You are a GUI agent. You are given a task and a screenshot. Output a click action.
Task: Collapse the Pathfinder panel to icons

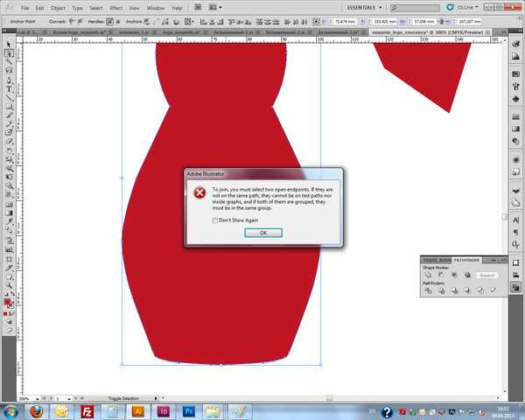(x=493, y=260)
